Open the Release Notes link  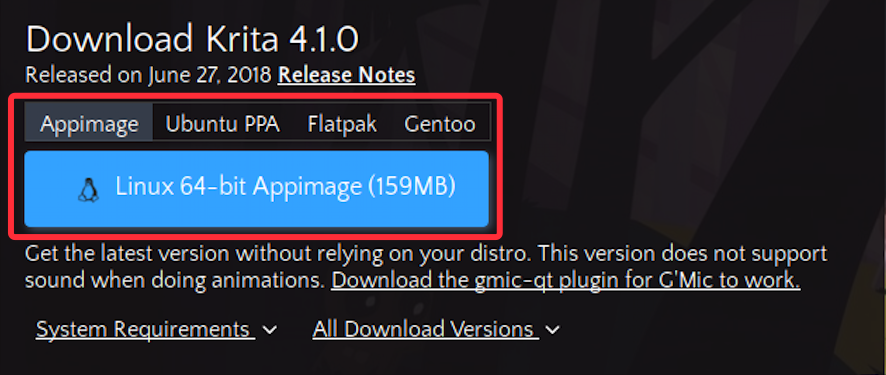[346, 75]
